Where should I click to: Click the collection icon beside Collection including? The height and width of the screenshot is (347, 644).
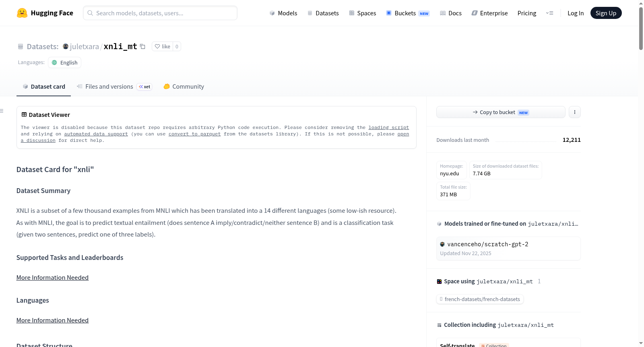439,325
